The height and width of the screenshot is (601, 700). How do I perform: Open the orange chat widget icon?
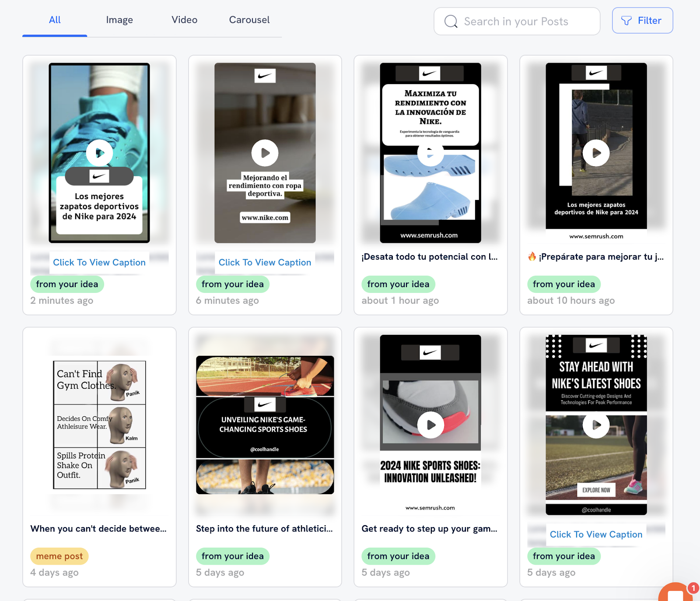[675, 593]
